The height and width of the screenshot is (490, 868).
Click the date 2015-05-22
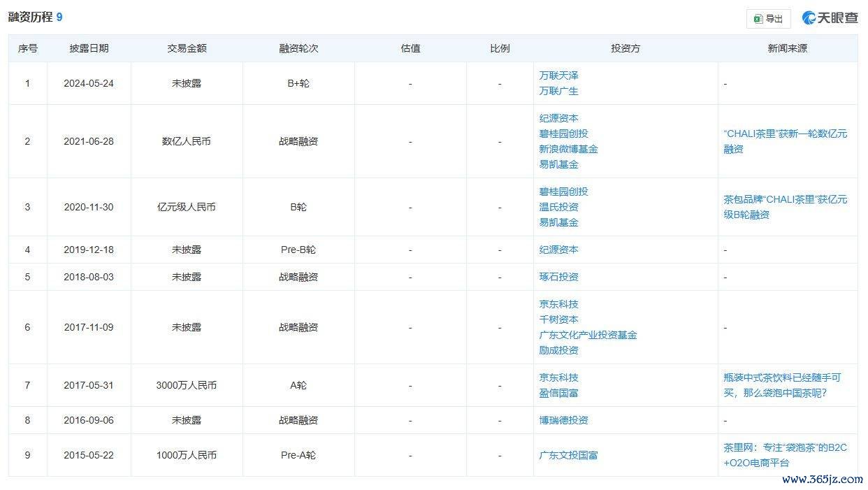click(89, 455)
